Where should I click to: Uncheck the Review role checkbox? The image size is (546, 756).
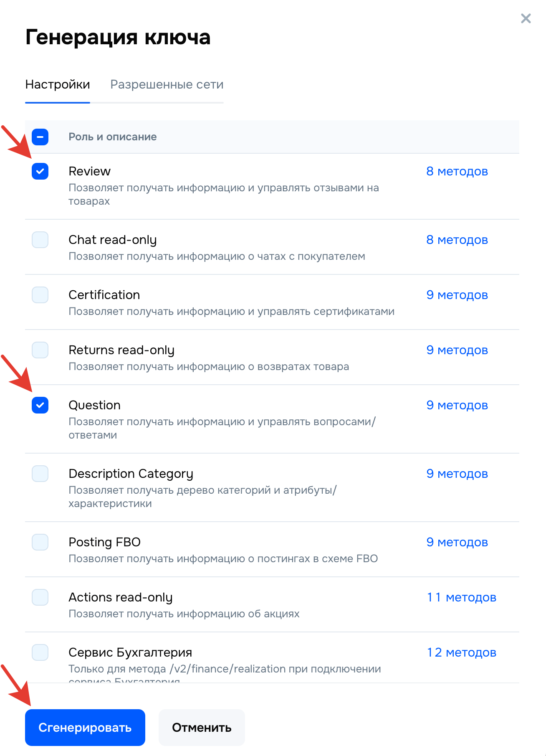click(x=40, y=171)
